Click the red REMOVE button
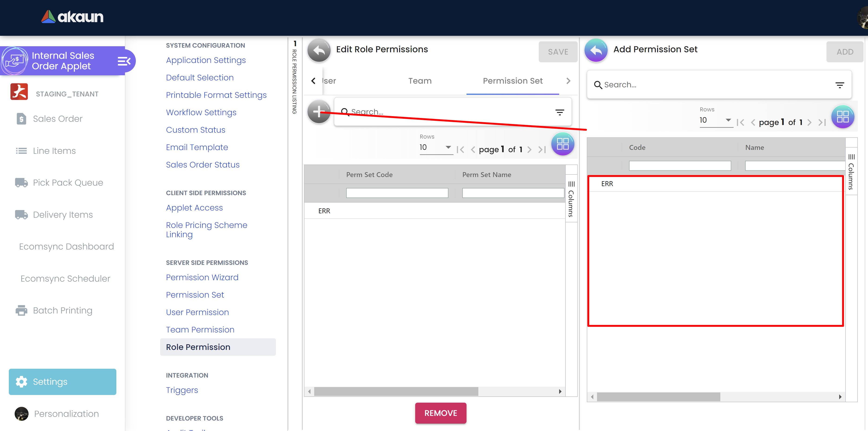The width and height of the screenshot is (868, 431). 441,413
